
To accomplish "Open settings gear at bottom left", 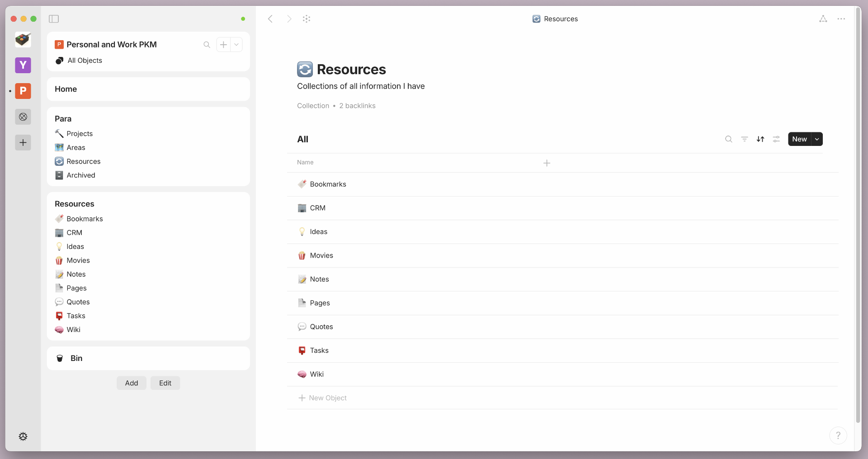I will pos(23,436).
